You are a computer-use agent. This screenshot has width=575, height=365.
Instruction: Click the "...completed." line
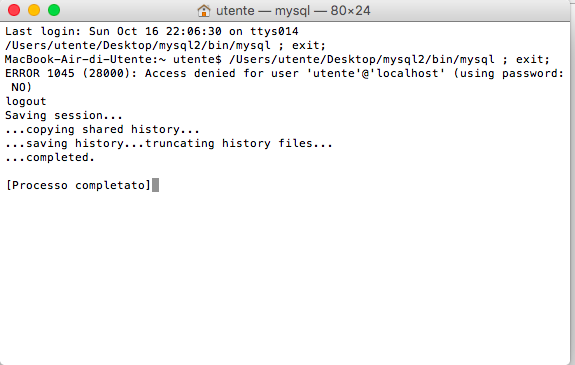point(50,157)
